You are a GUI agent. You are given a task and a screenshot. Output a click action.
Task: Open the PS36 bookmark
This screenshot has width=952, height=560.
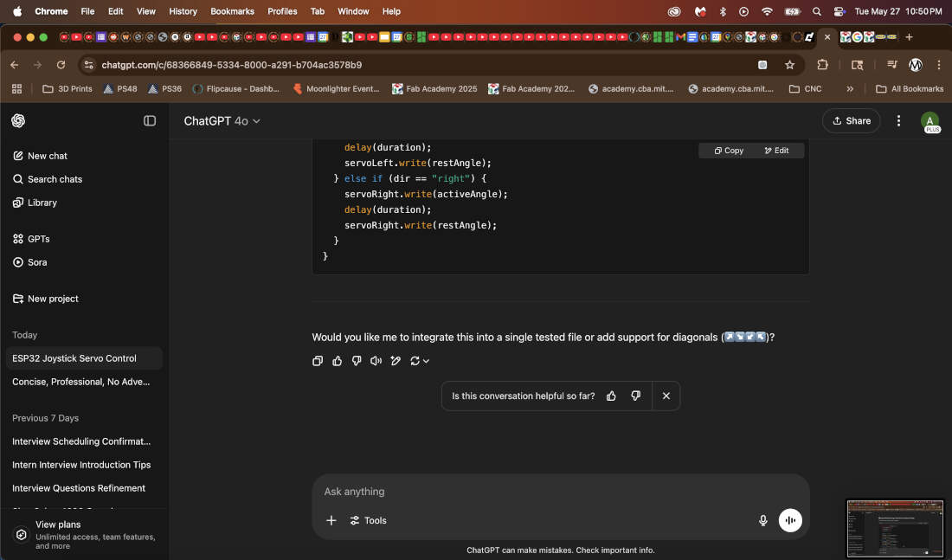click(x=164, y=88)
